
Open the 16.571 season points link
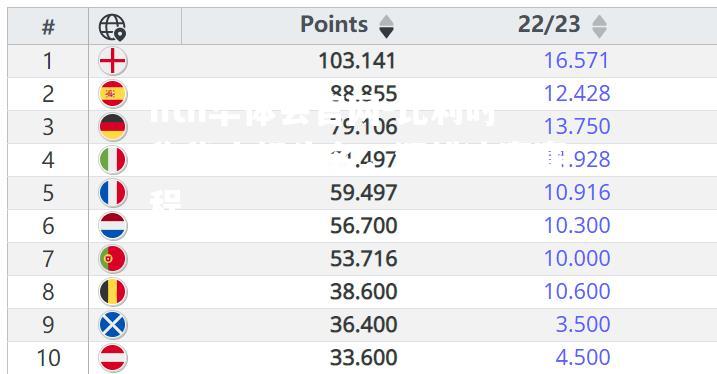point(576,60)
